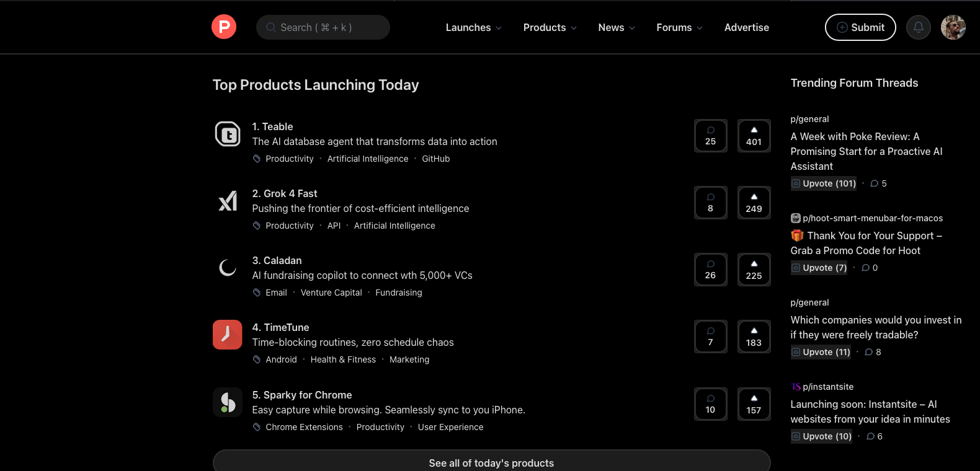980x471 pixels.
Task: Open the '3. Caladan' product title
Action: (x=277, y=260)
